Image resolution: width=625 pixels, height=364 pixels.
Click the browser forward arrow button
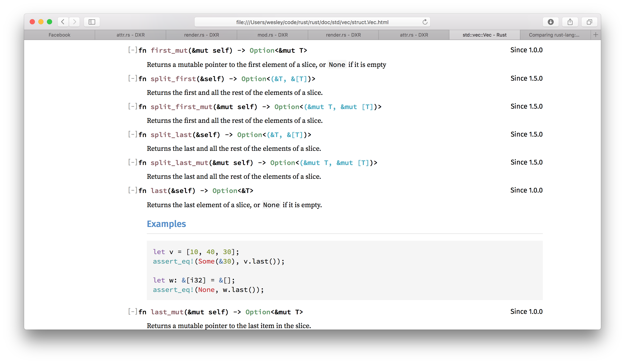pyautogui.click(x=74, y=22)
